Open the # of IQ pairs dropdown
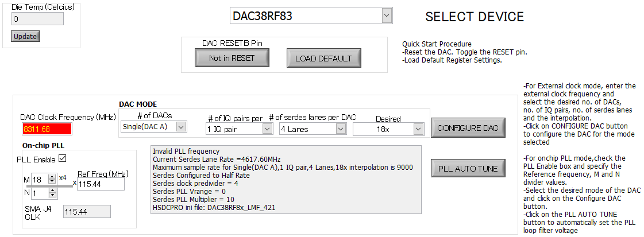This screenshot has height=237, width=644. coord(239,129)
